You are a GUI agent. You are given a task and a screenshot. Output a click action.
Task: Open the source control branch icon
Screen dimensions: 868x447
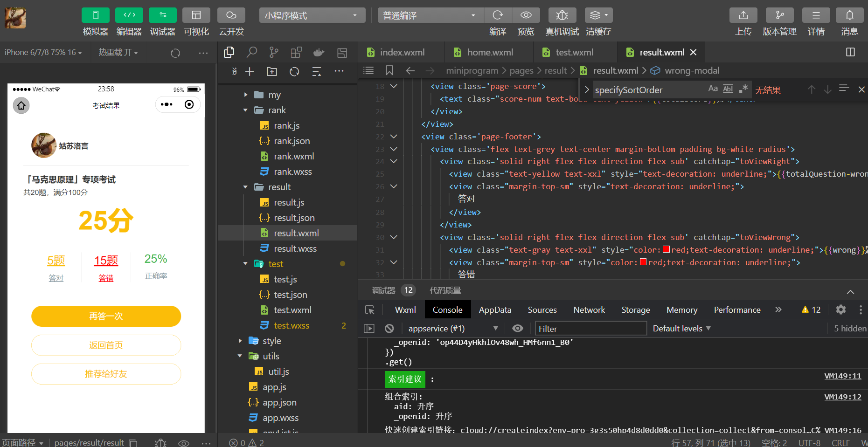click(x=274, y=52)
